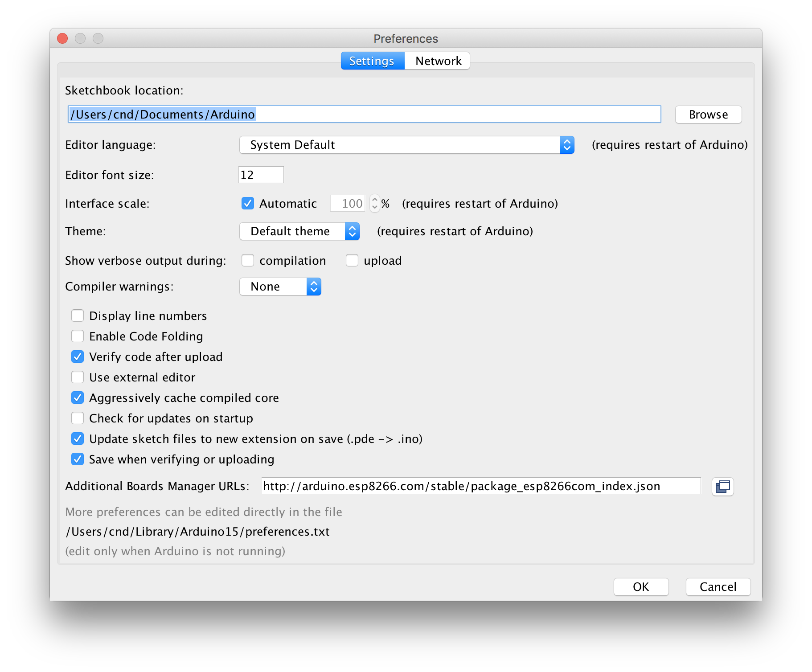The image size is (812, 672).
Task: Enable Code Folding checkbox
Action: [78, 336]
